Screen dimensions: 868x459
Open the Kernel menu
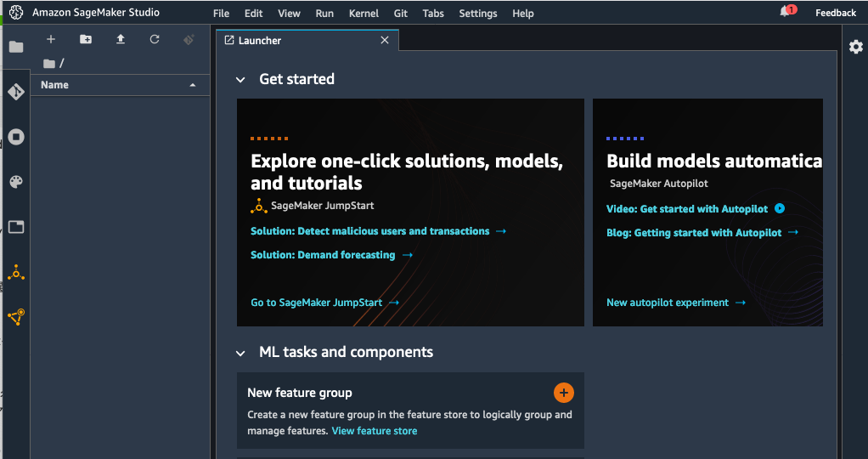pos(364,14)
